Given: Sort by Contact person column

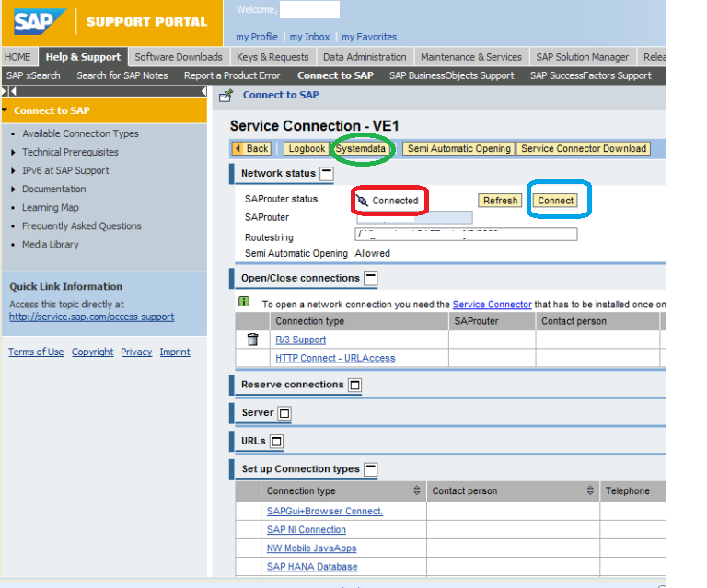Looking at the screenshot, I should 590,490.
